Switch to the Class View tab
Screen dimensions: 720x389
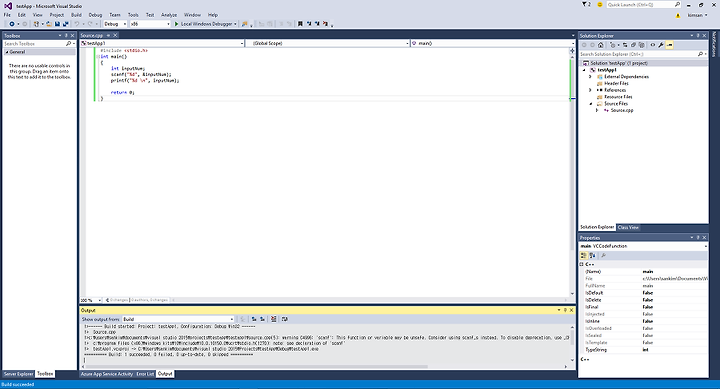628,227
